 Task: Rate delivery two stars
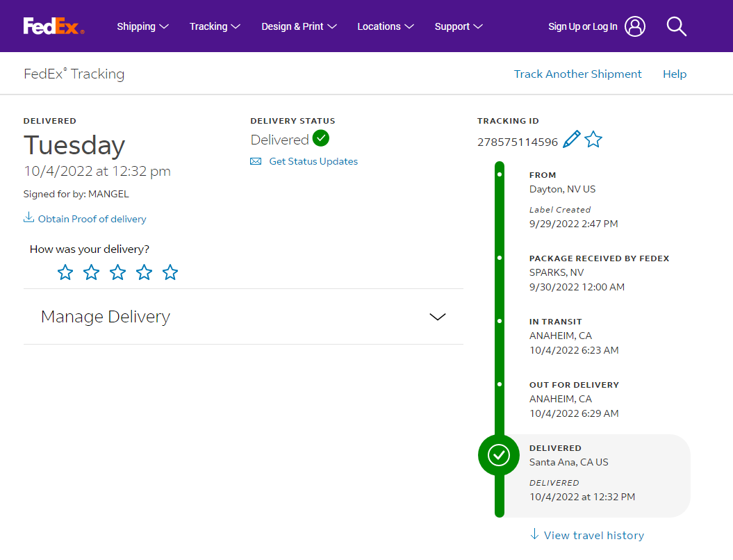tap(91, 272)
